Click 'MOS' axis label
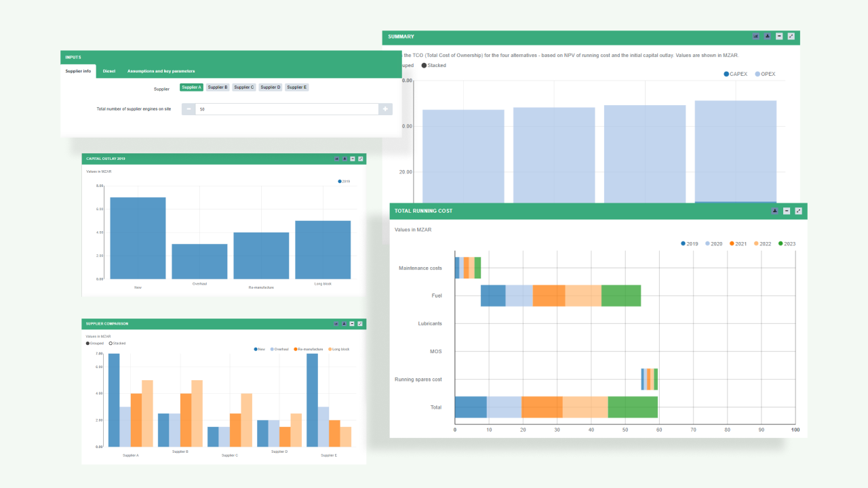The height and width of the screenshot is (488, 868). [x=436, y=352]
